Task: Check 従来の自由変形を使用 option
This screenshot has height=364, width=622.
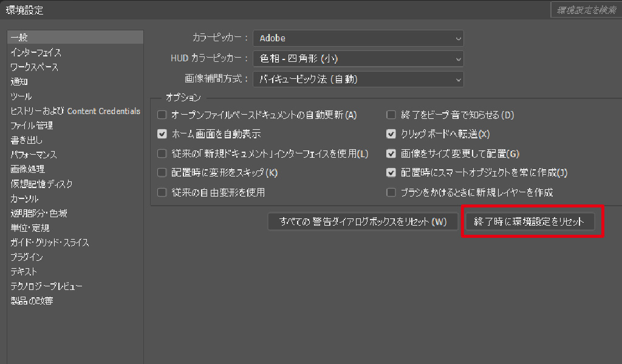Action: coord(162,192)
